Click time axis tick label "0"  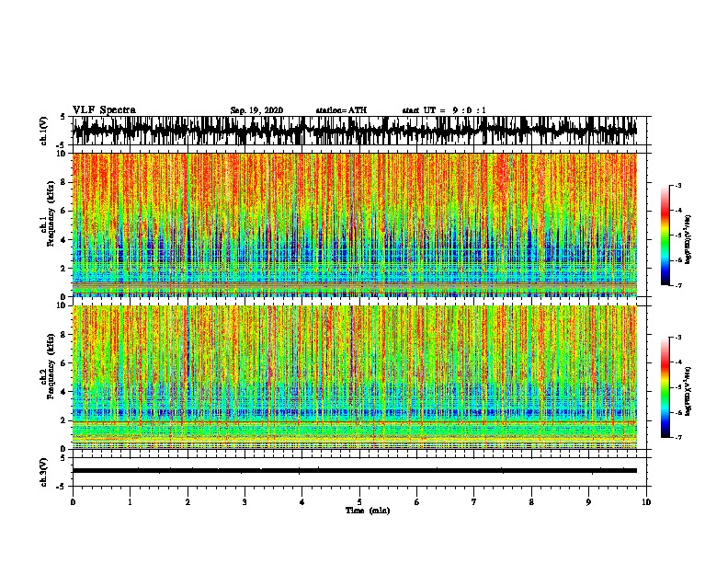coord(73,502)
